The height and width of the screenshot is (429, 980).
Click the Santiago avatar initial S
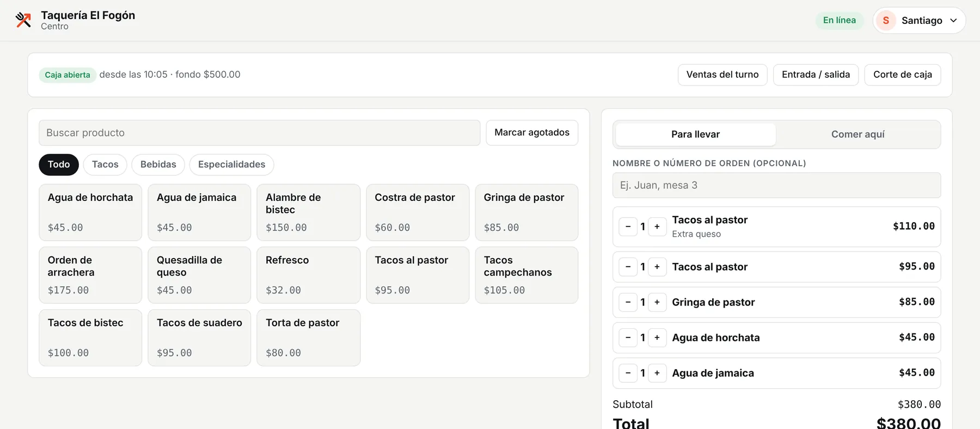(x=886, y=20)
